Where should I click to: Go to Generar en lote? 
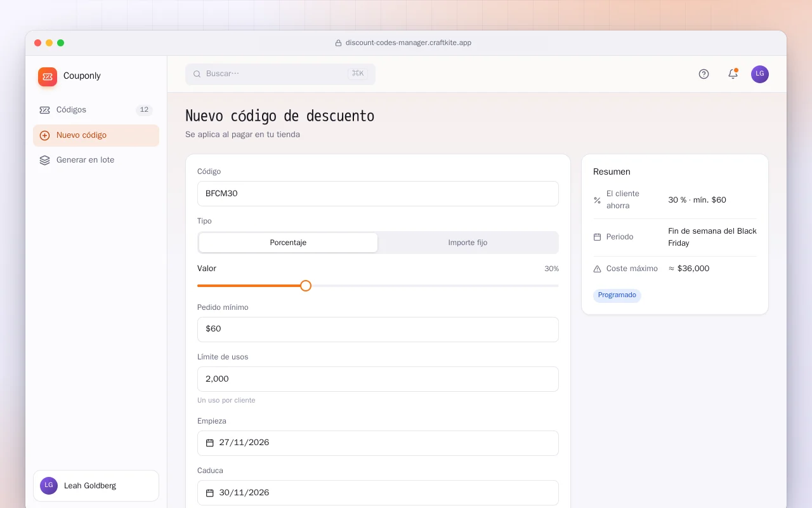(96, 160)
